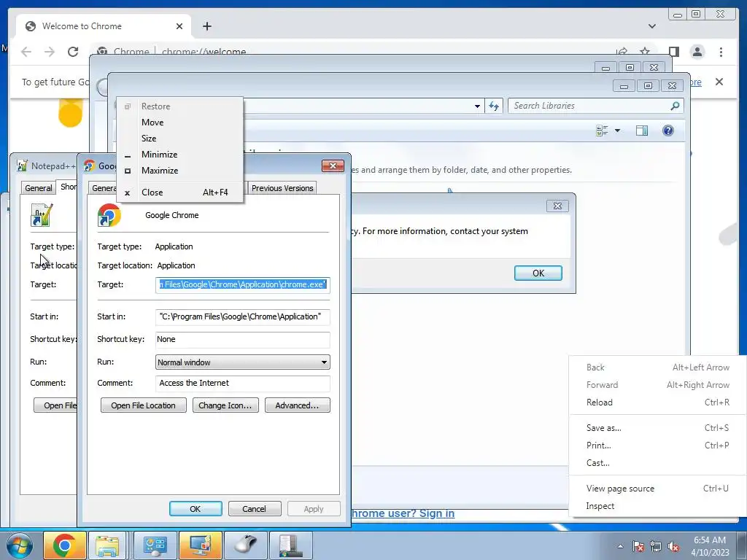Close the restriction message dialog
The image size is (747, 560).
[557, 206]
